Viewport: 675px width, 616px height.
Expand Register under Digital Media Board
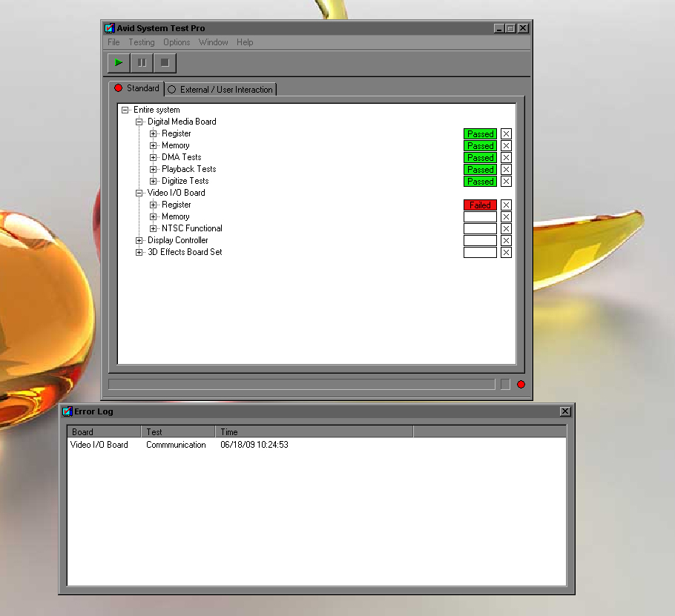click(154, 133)
